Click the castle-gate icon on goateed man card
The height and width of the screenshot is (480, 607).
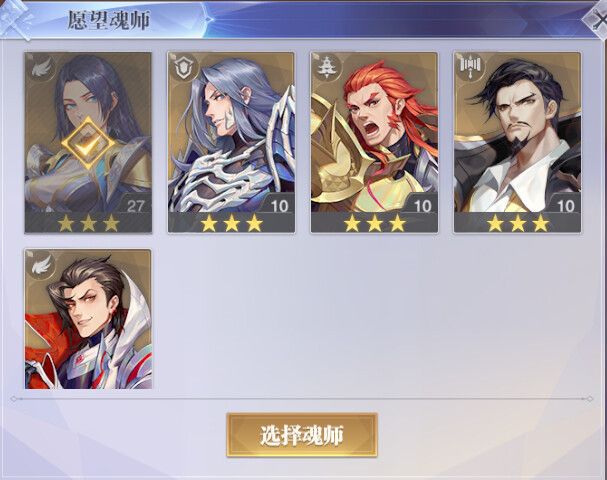click(x=470, y=66)
